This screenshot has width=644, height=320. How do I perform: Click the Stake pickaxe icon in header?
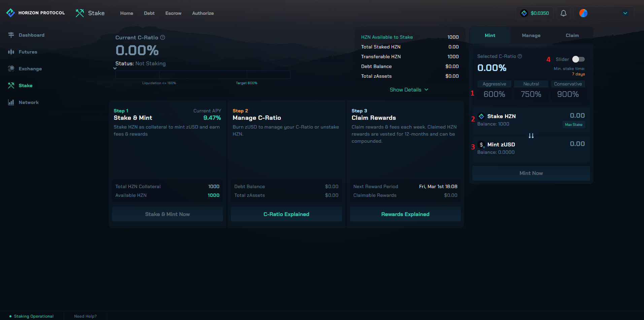point(80,13)
